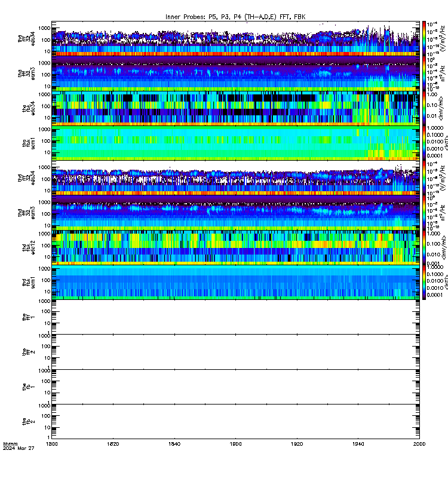Click the '1800' time axis label
The height and width of the screenshot is (478, 448).
[51, 444]
